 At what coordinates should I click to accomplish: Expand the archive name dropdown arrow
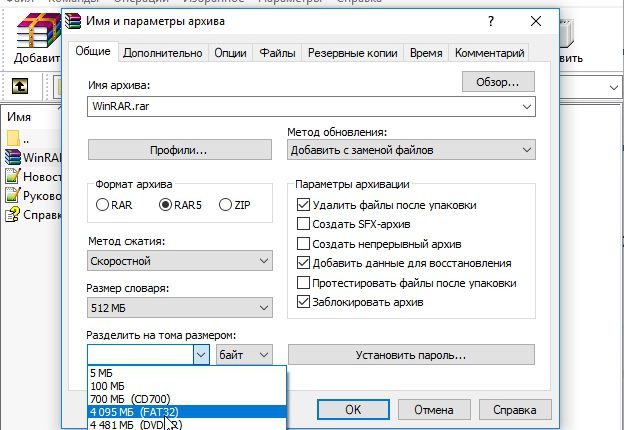pyautogui.click(x=526, y=107)
